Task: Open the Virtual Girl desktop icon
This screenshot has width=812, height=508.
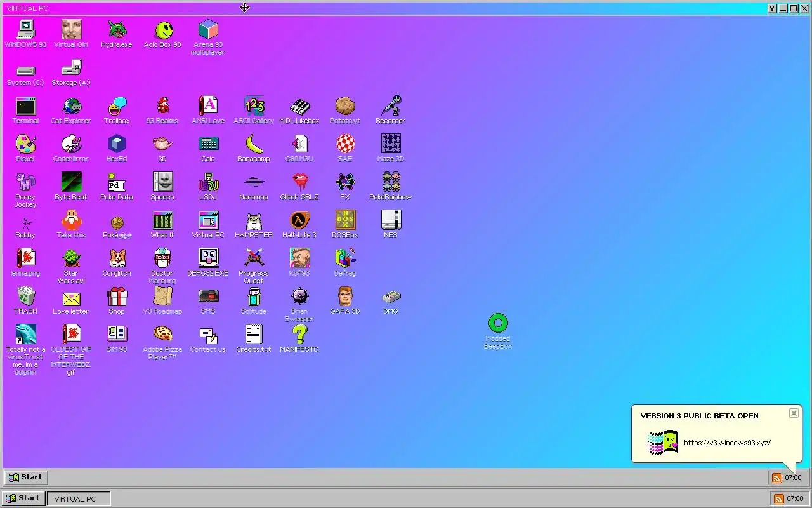Action: [71, 34]
